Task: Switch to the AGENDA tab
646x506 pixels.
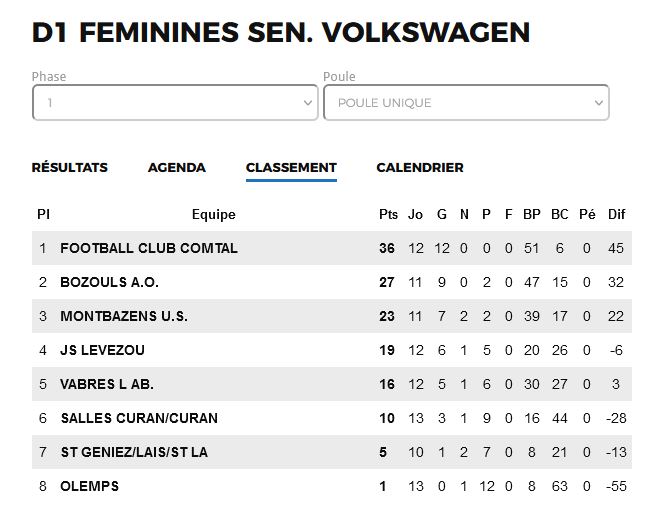Action: pyautogui.click(x=177, y=167)
